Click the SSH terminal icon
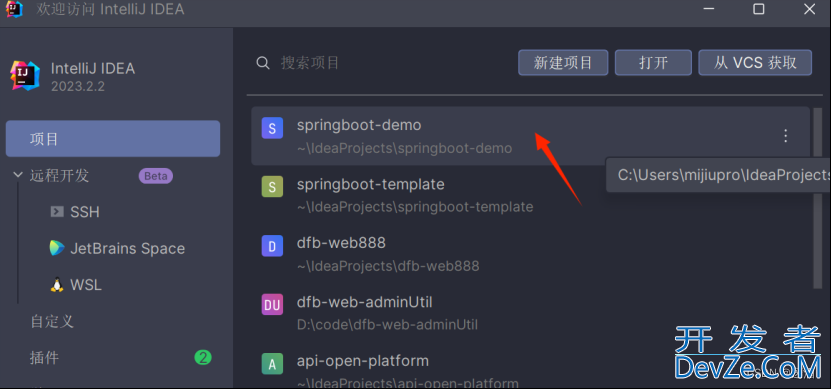Image resolution: width=831 pixels, height=389 pixels. tap(57, 212)
